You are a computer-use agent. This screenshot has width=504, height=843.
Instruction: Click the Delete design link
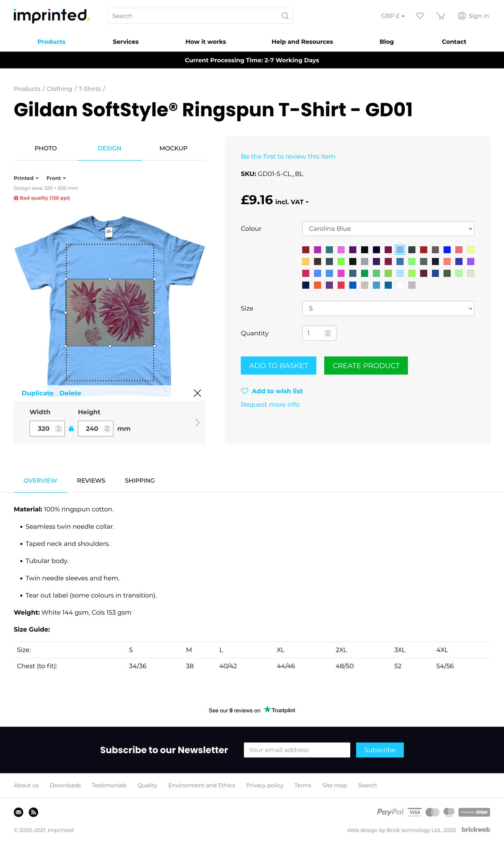pyautogui.click(x=70, y=393)
